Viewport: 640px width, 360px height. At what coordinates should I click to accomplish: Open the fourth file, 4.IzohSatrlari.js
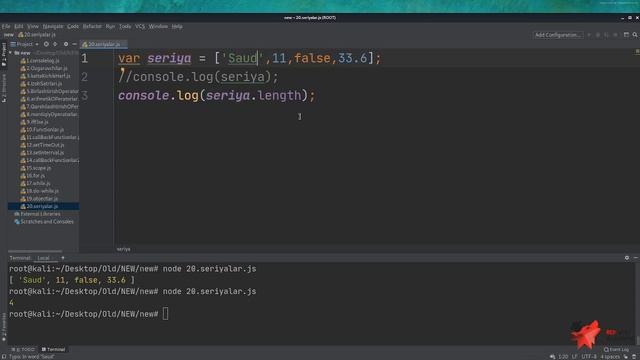[42, 84]
